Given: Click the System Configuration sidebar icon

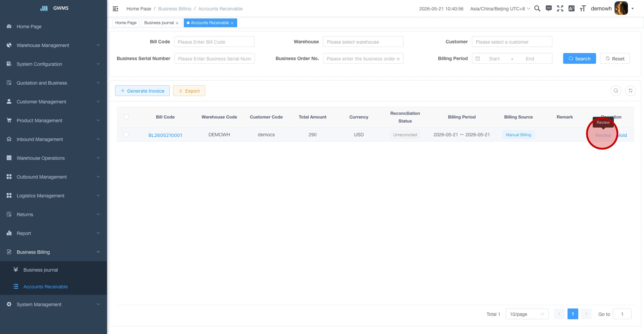Looking at the screenshot, I should [9, 64].
